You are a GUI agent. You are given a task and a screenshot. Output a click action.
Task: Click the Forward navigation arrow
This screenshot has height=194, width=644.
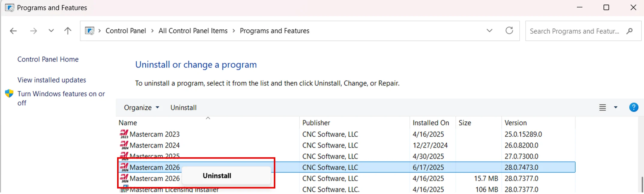coord(33,31)
